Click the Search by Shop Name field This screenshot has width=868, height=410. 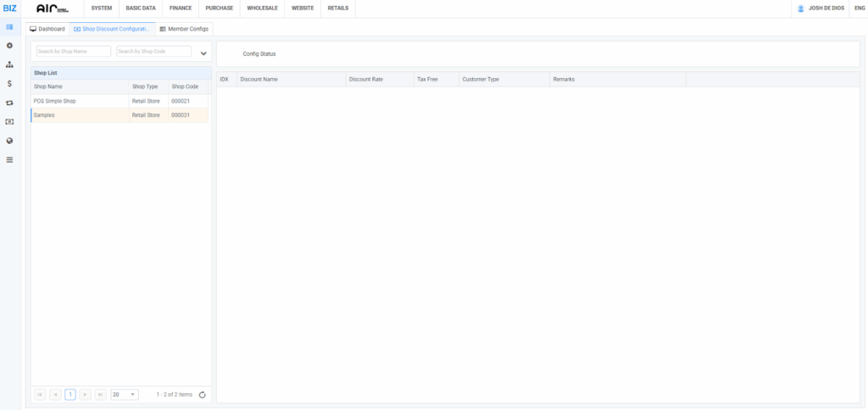[74, 52]
